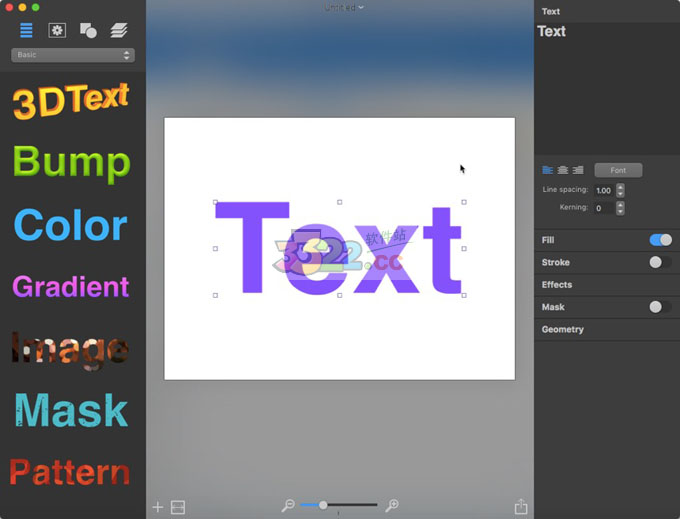Image resolution: width=680 pixels, height=519 pixels.
Task: Zoom out using the minus magnifier
Action: coord(288,505)
